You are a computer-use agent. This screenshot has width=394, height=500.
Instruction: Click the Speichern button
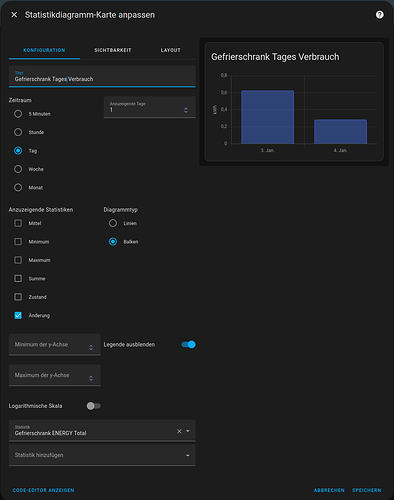pos(366,490)
